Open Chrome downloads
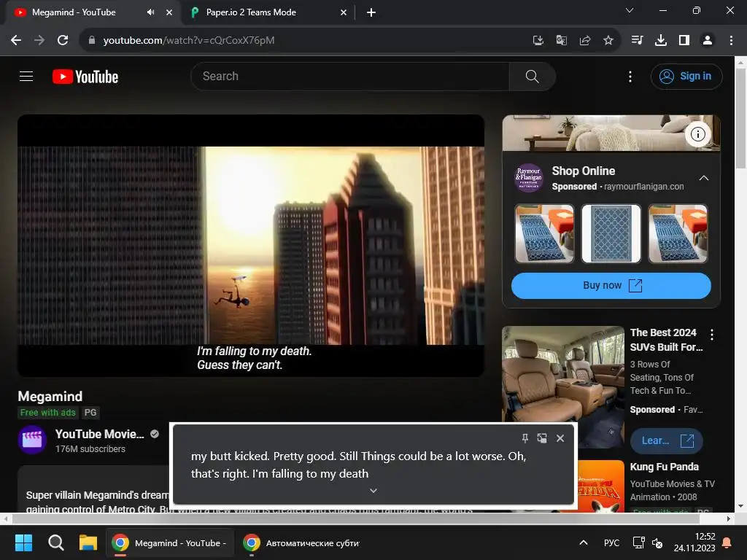 point(660,41)
